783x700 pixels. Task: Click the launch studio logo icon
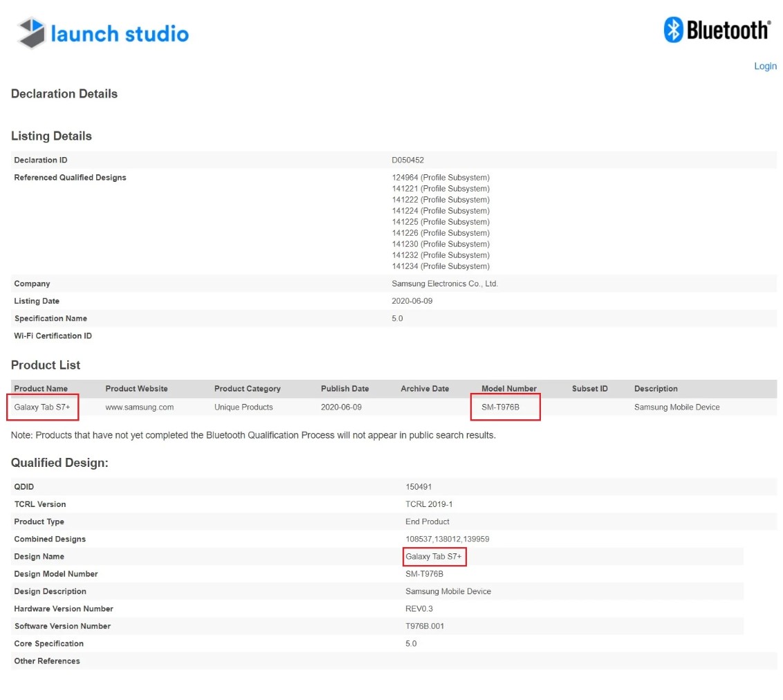pyautogui.click(x=31, y=33)
